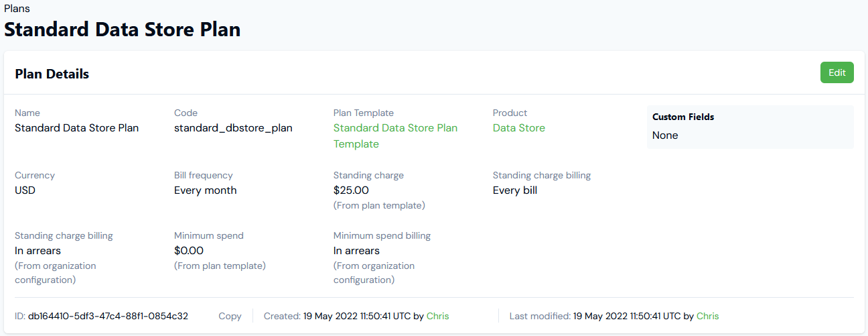Click the Every bill standing charge value
868x336 pixels.
[515, 190]
